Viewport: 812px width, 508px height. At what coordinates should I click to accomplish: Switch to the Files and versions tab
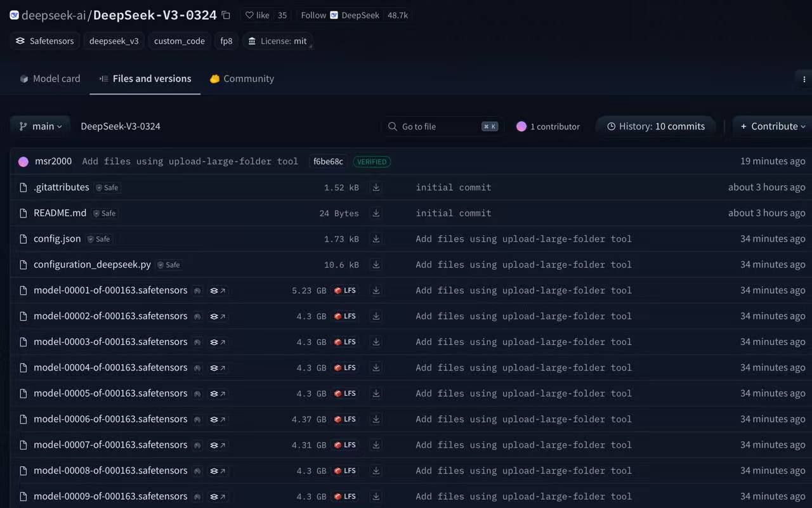pos(145,79)
